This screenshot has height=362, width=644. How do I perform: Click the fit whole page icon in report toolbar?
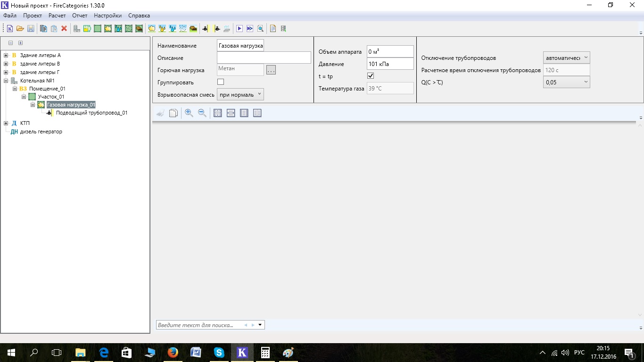(x=217, y=113)
